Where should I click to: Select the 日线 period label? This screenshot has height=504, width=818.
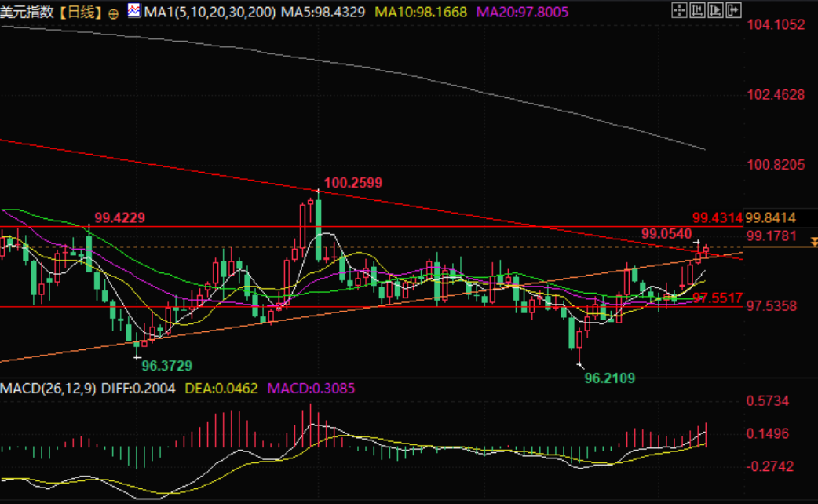[x=82, y=13]
